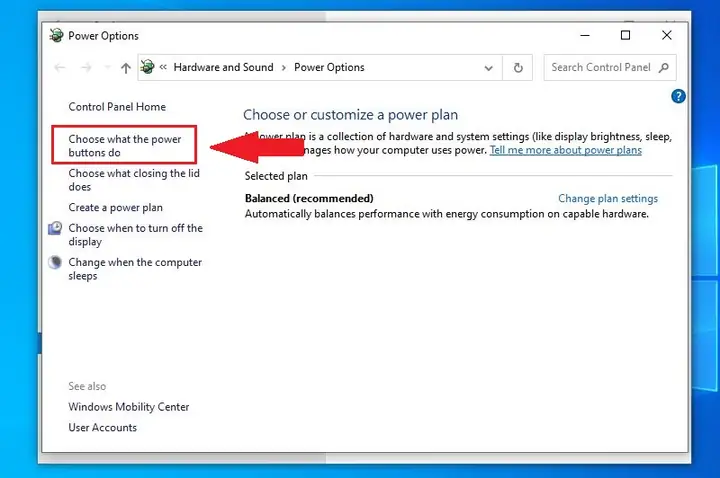Open Change when the computer sleeps
The image size is (720, 478).
point(135,269)
